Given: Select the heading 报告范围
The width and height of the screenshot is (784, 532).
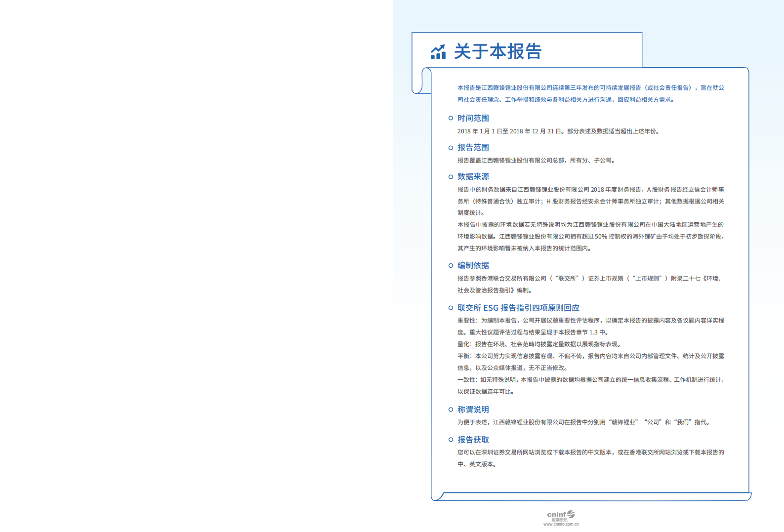Looking at the screenshot, I should click(473, 147).
